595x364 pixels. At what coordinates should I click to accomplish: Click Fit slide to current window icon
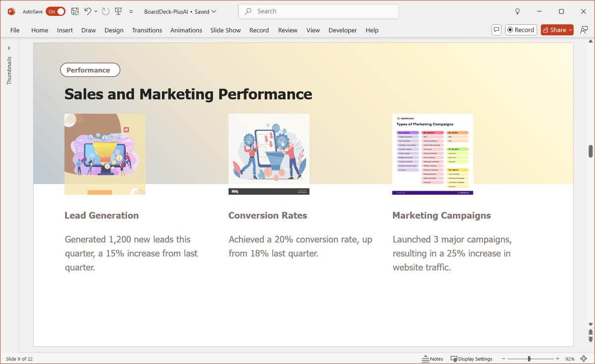click(584, 359)
